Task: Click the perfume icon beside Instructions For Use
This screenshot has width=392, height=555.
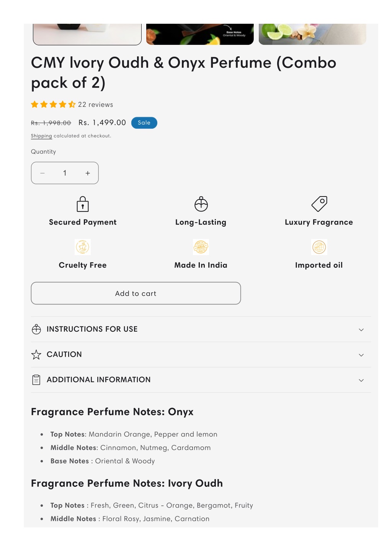Action: [x=36, y=329]
